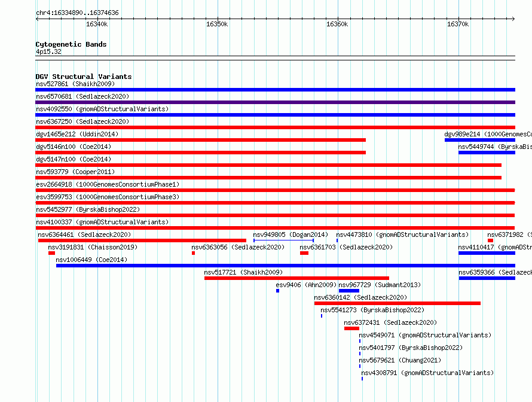Click nsv949805 (Dogan2014) label
The width and height of the screenshot is (532, 402).
[291, 234]
